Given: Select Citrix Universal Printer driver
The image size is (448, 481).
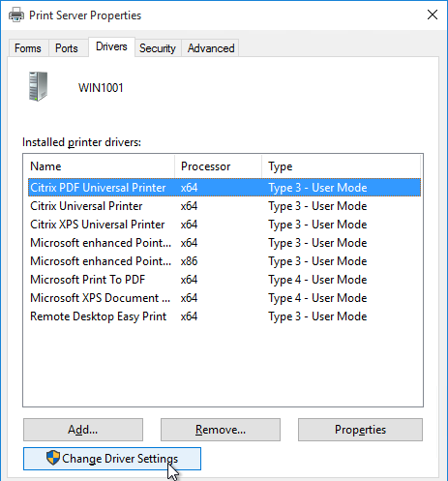Looking at the screenshot, I should click(x=224, y=206).
